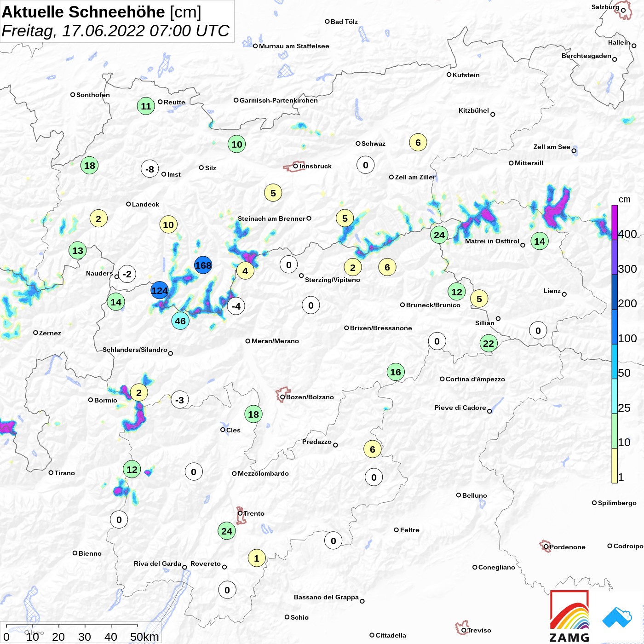This screenshot has width=644, height=644.
Task: Click the -8 station marker near Imst
Action: 150,169
